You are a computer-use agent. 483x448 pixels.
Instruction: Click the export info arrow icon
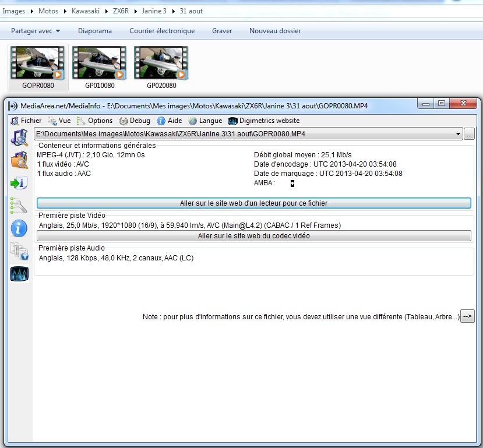[x=19, y=183]
